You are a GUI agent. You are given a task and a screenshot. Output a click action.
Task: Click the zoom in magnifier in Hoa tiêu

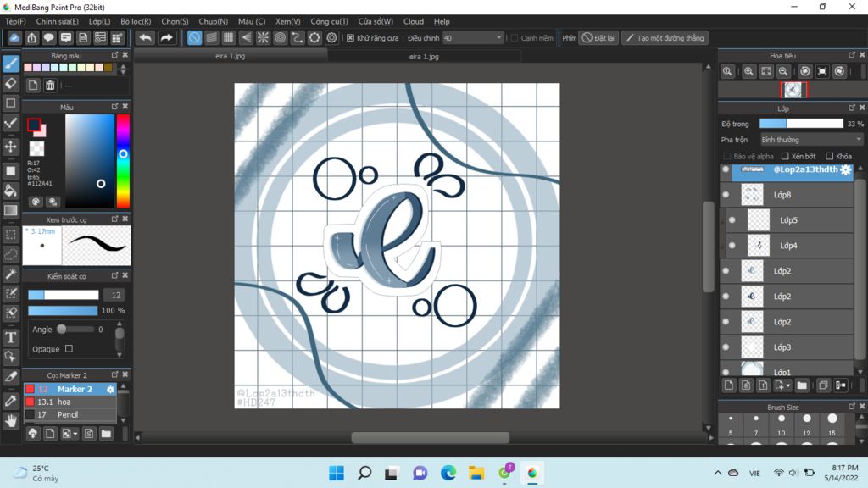(748, 71)
